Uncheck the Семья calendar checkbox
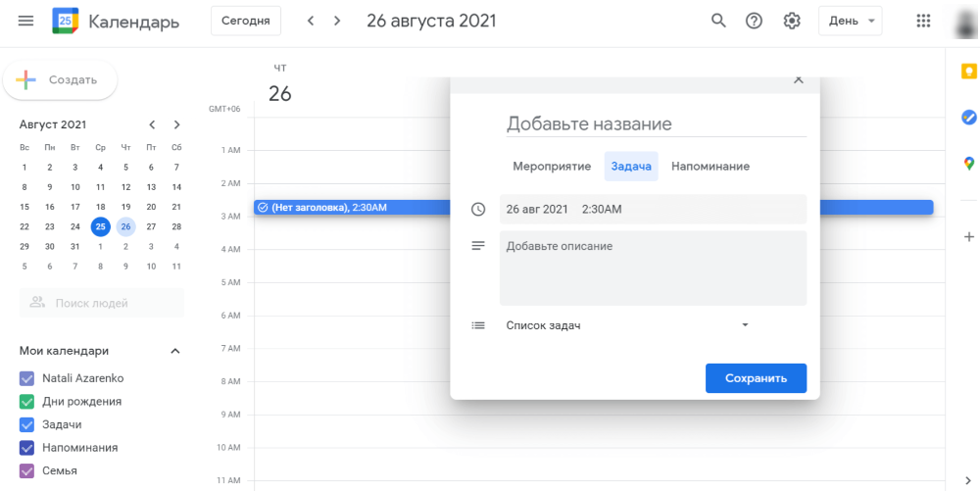This screenshot has height=491, width=980. coord(26,470)
